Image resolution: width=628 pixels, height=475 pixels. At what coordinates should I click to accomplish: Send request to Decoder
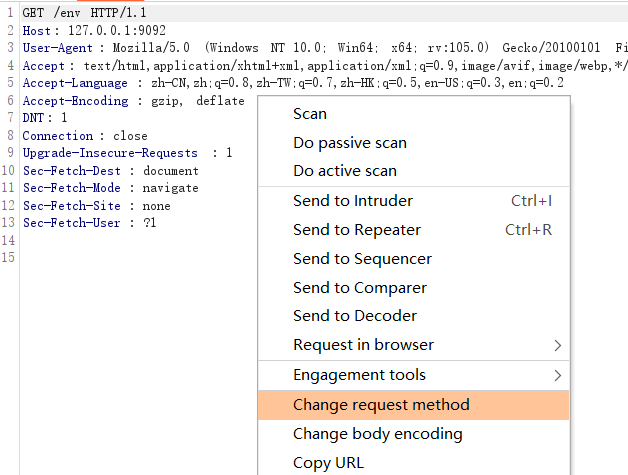(x=413, y=316)
